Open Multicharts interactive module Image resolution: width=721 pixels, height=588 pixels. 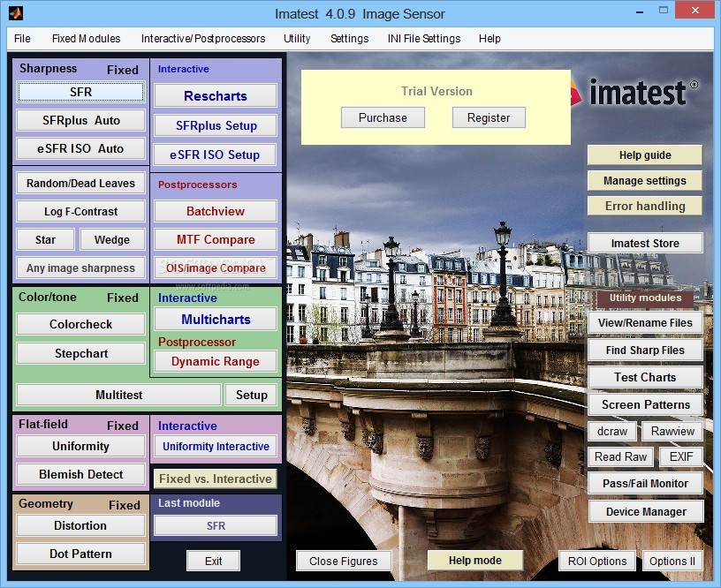pos(216,320)
